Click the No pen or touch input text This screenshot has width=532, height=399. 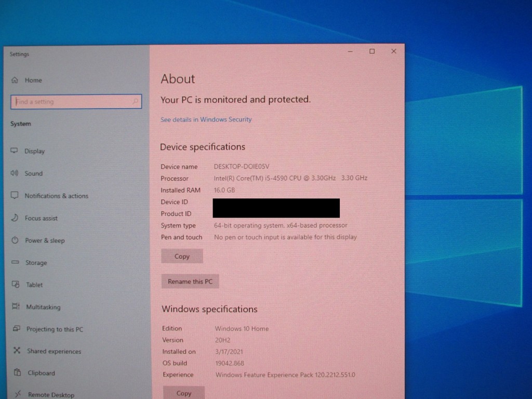[x=285, y=237]
